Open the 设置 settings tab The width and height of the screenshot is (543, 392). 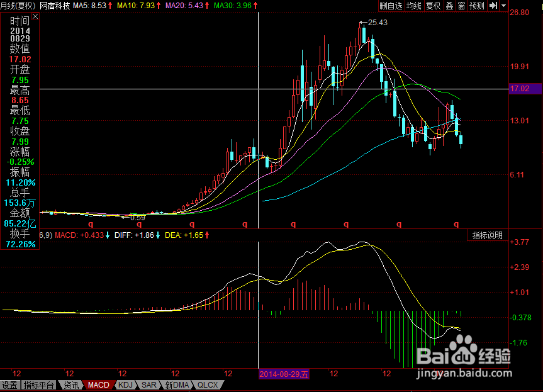point(9,384)
